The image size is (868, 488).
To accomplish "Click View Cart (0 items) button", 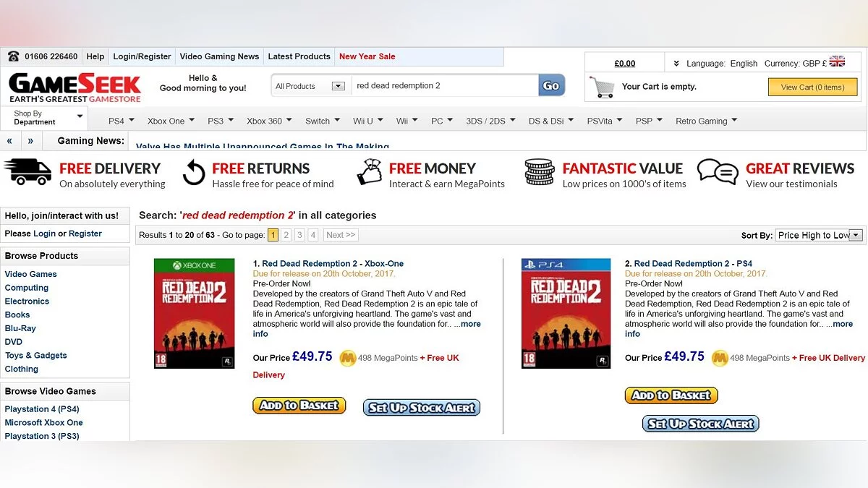I will pyautogui.click(x=812, y=87).
